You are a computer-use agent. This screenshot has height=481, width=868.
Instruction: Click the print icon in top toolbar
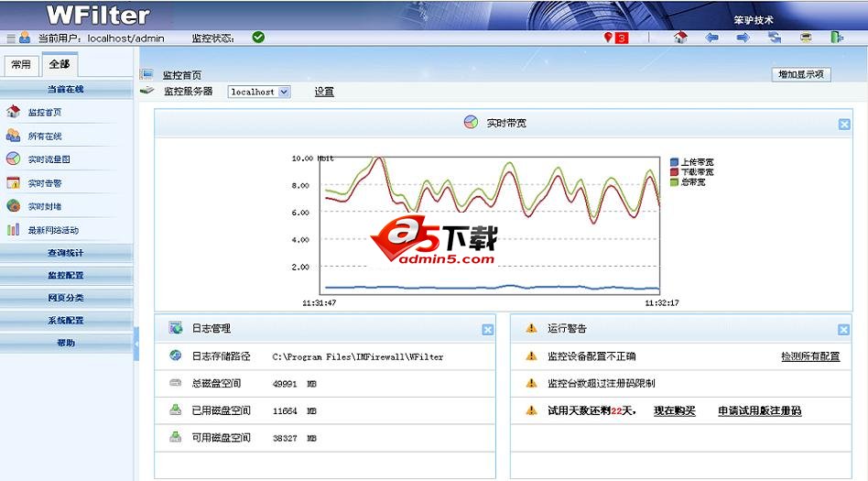pyautogui.click(x=806, y=38)
